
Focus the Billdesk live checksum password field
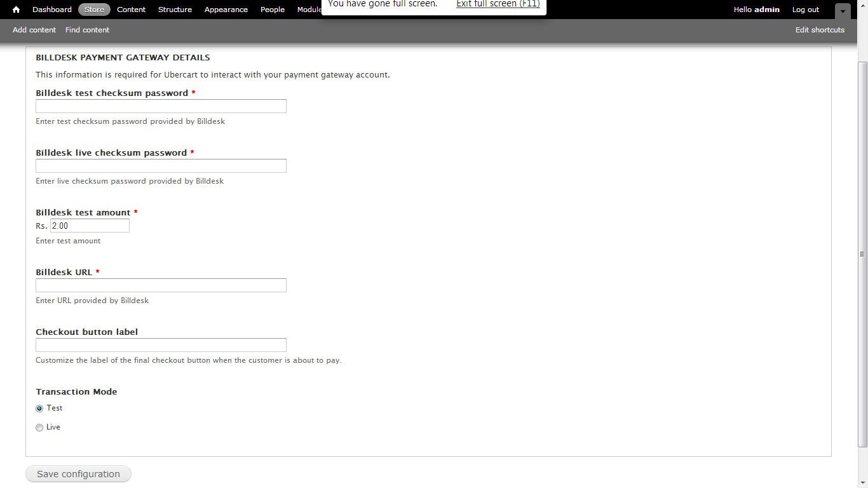click(161, 166)
